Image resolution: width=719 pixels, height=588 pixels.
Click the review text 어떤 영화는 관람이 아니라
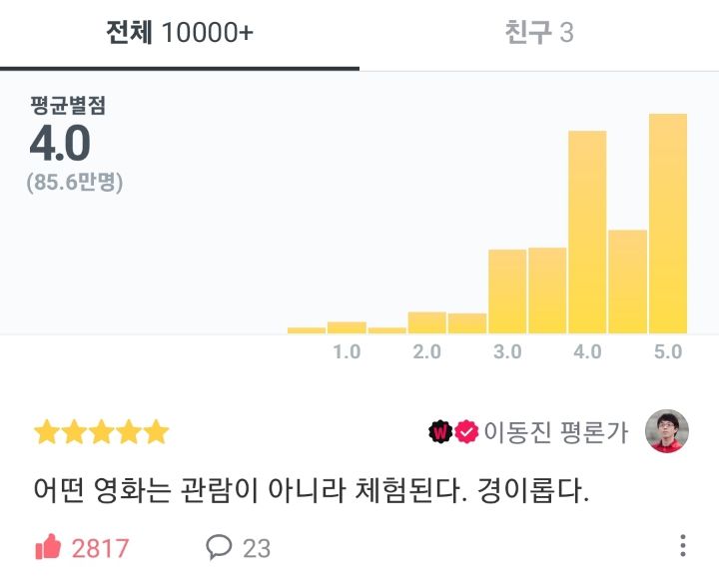[x=190, y=490]
